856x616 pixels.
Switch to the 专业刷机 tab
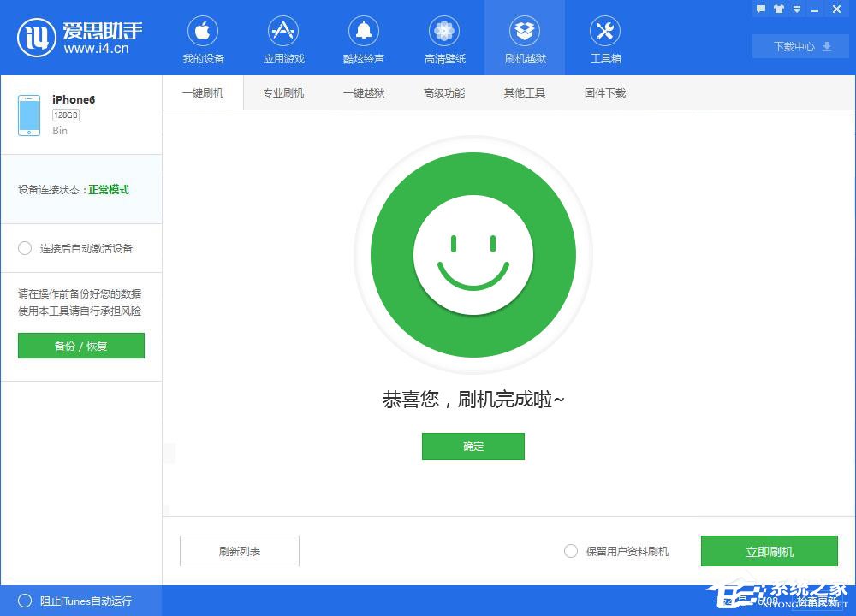[282, 92]
